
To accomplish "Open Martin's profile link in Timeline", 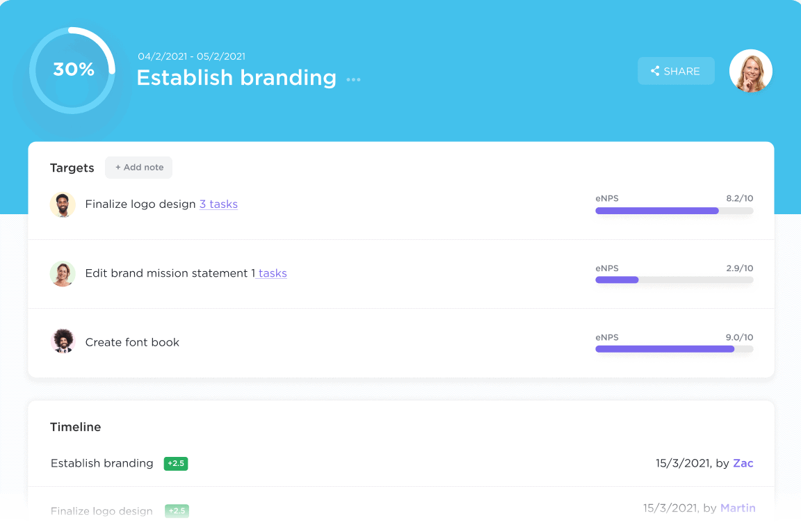I will [737, 508].
